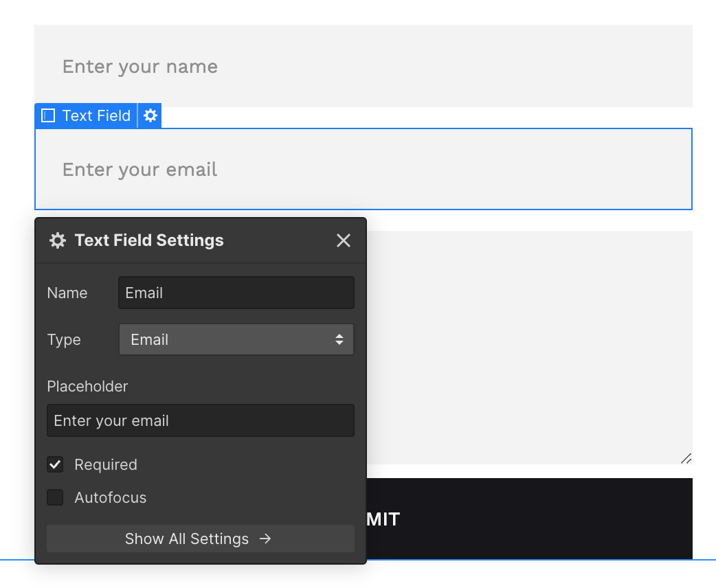This screenshot has height=588, width=716.
Task: Click the Name field containing Email
Action: 236,293
